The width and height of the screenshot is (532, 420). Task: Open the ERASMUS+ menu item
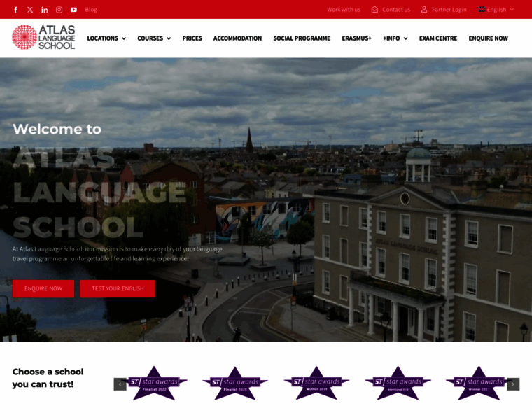coord(356,38)
